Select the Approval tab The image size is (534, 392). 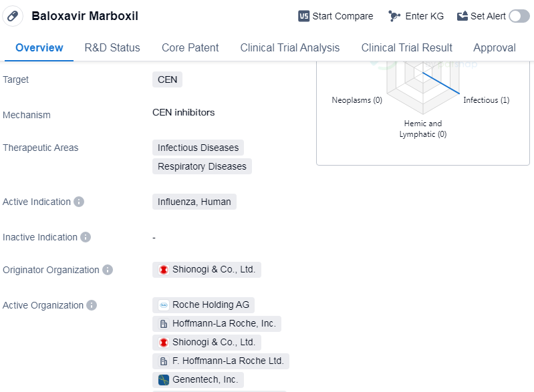point(494,48)
